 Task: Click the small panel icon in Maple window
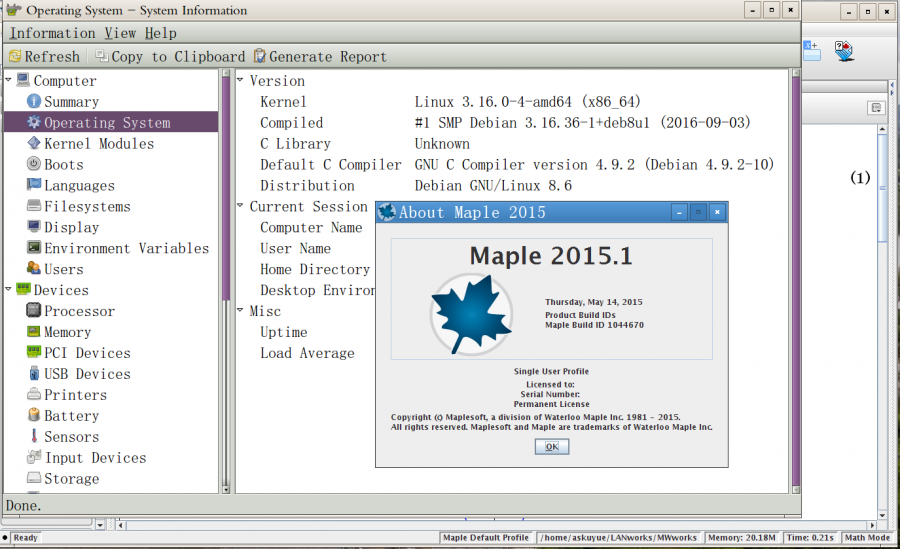876,107
